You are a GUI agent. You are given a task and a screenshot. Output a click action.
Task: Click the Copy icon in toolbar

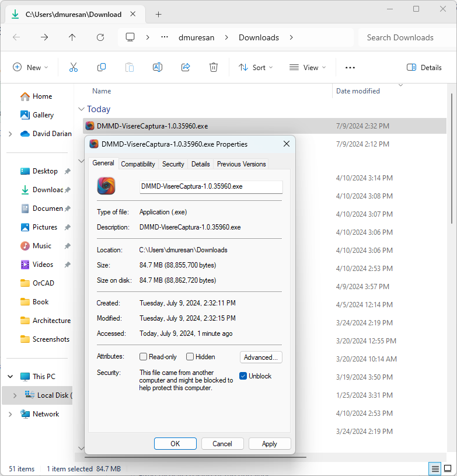point(102,68)
